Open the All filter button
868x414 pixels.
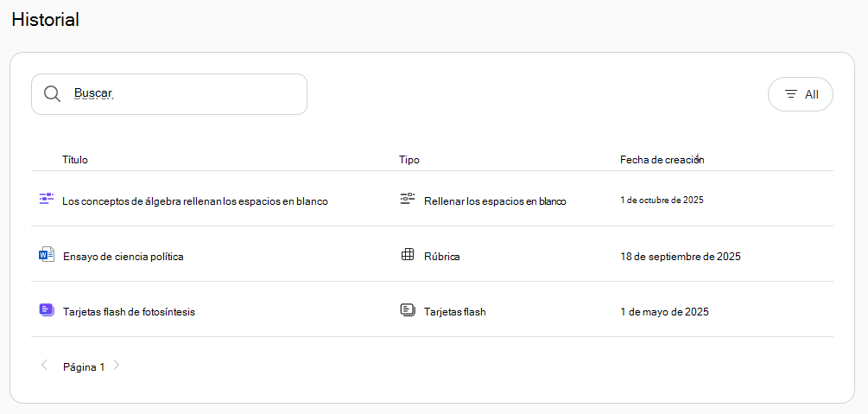click(800, 94)
